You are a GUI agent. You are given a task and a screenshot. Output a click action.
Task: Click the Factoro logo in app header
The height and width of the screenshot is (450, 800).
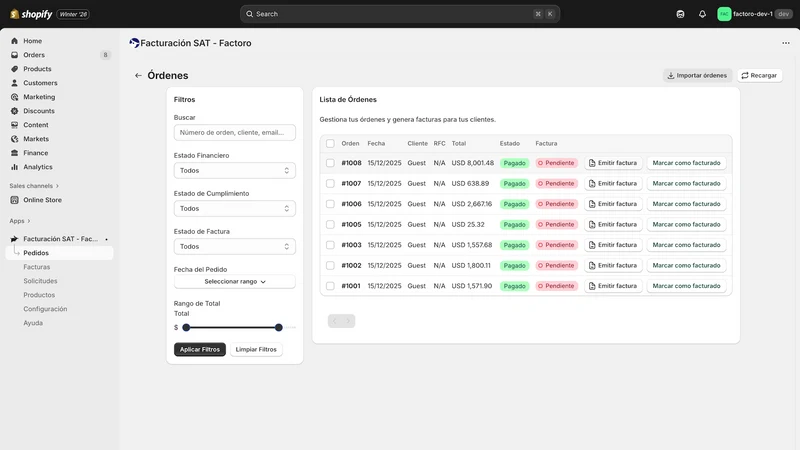click(134, 43)
